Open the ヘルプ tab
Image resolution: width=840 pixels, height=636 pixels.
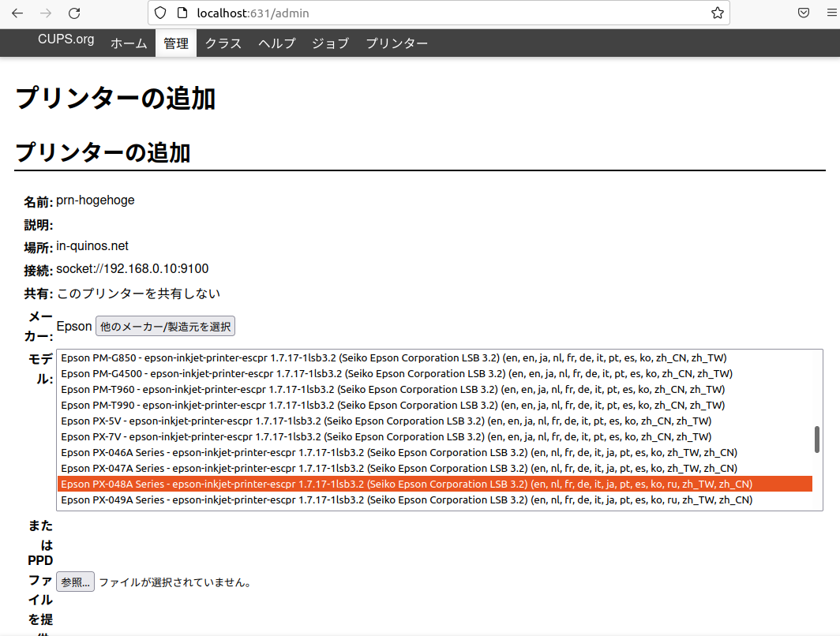click(277, 43)
